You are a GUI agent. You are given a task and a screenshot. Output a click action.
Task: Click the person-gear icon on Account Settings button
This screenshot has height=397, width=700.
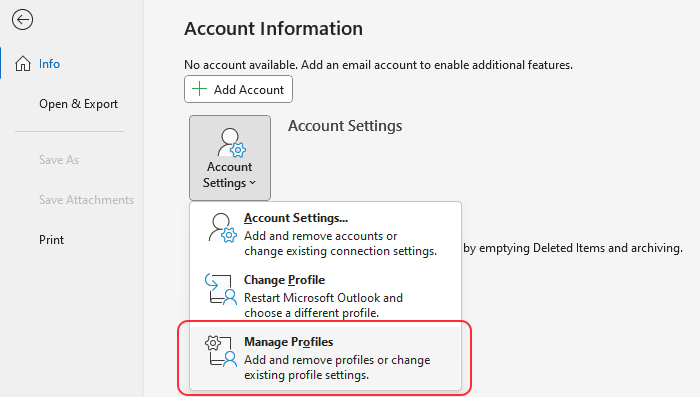point(231,143)
